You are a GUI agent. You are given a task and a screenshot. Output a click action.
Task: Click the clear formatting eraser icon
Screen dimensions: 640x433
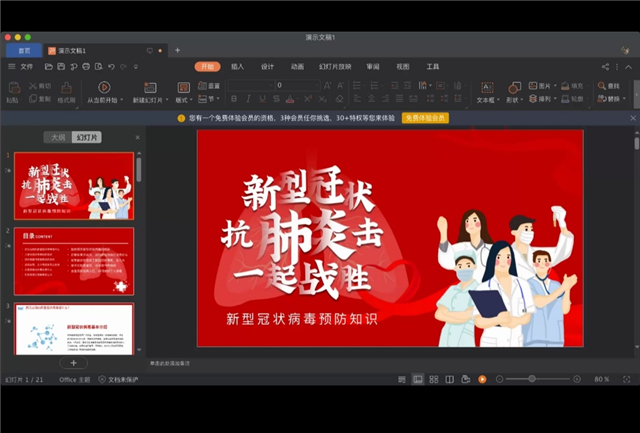pos(339,99)
